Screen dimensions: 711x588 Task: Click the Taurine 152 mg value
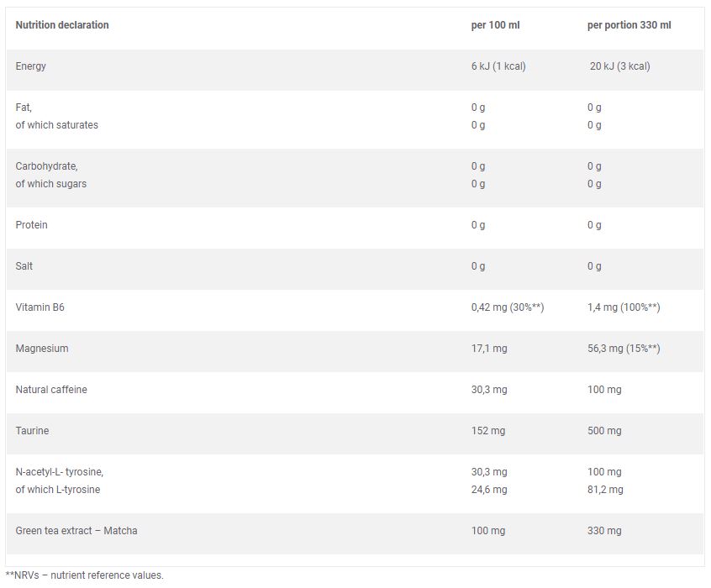[x=489, y=431]
